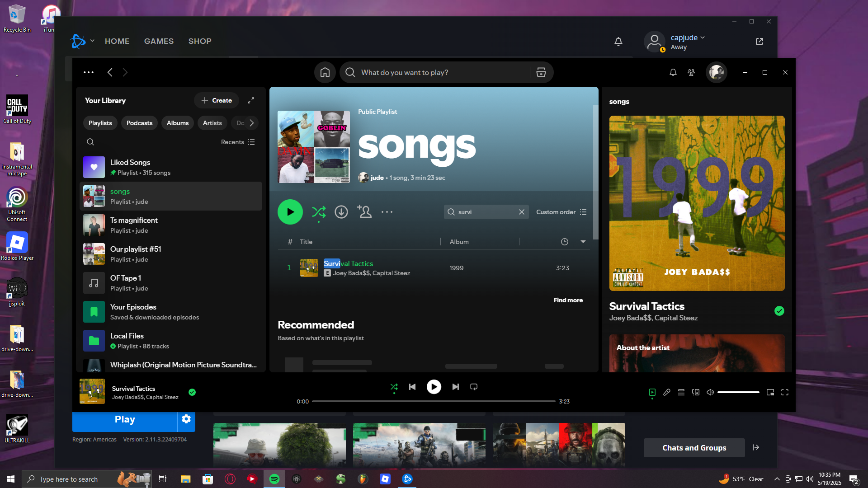Screen dimensions: 868x488
Task: Open Connect to a device icon
Action: 696,392
